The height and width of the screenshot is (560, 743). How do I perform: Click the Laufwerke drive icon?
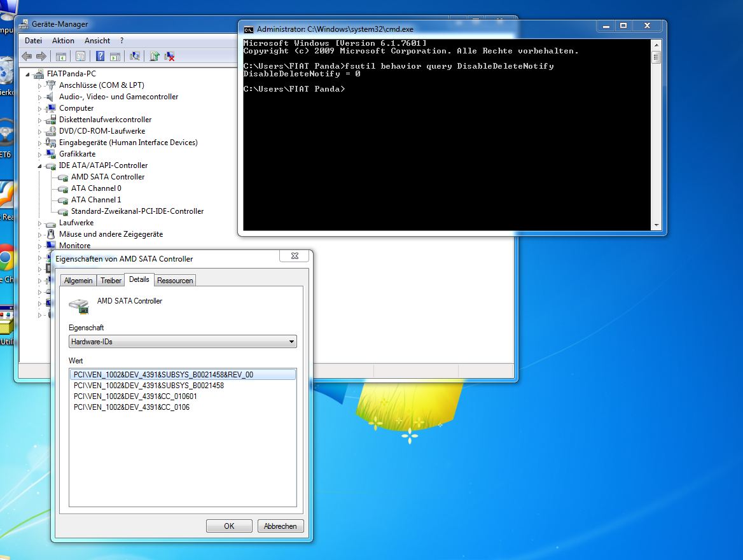(x=51, y=223)
